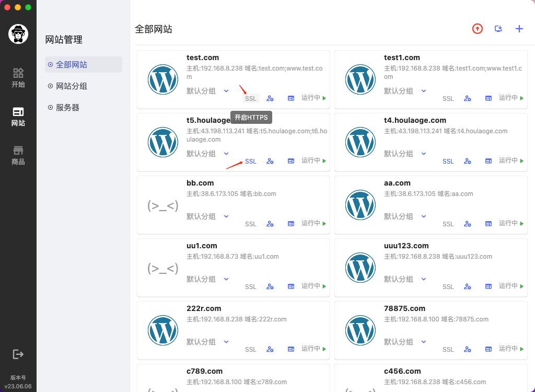Toggle running status of t4.houlaoge.com
Screen dimensions: 535x392
coord(511,160)
